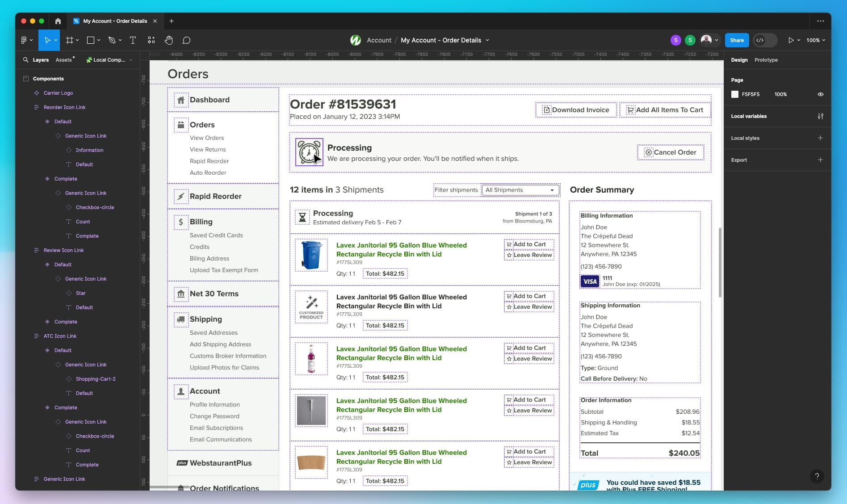Screen dimensions: 847x504
Task: Select the Components page row
Action: (x=48, y=79)
